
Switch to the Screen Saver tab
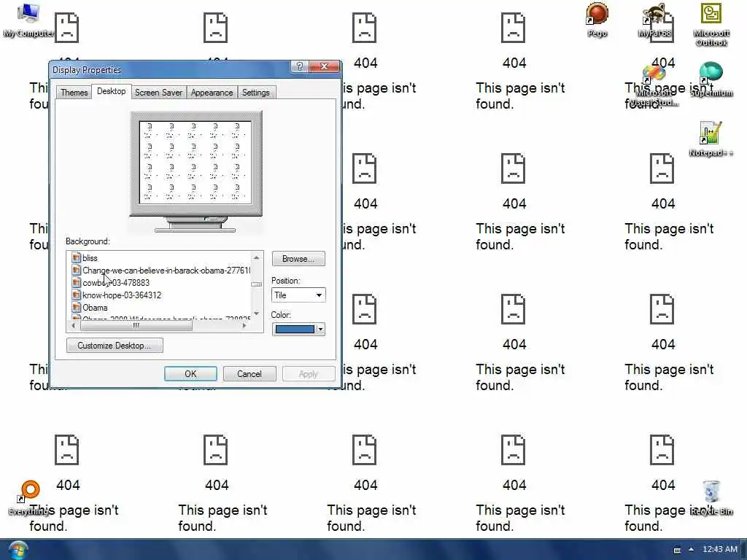[158, 93]
